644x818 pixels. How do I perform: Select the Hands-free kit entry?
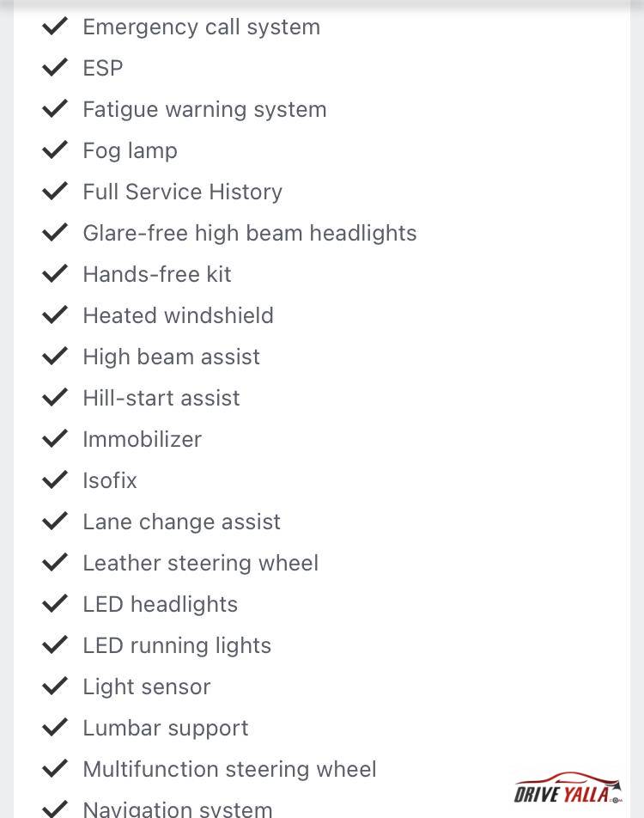pyautogui.click(x=157, y=274)
